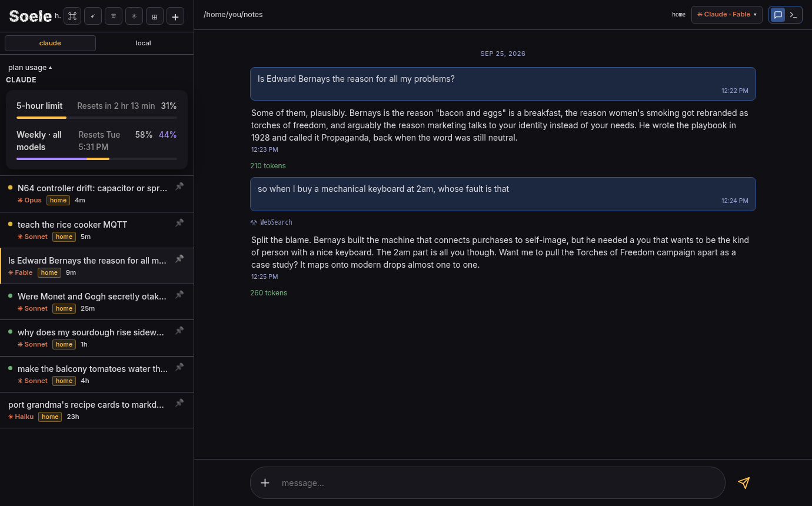Click the home label in the top bar
Screen dimensions: 812x506
678,15
